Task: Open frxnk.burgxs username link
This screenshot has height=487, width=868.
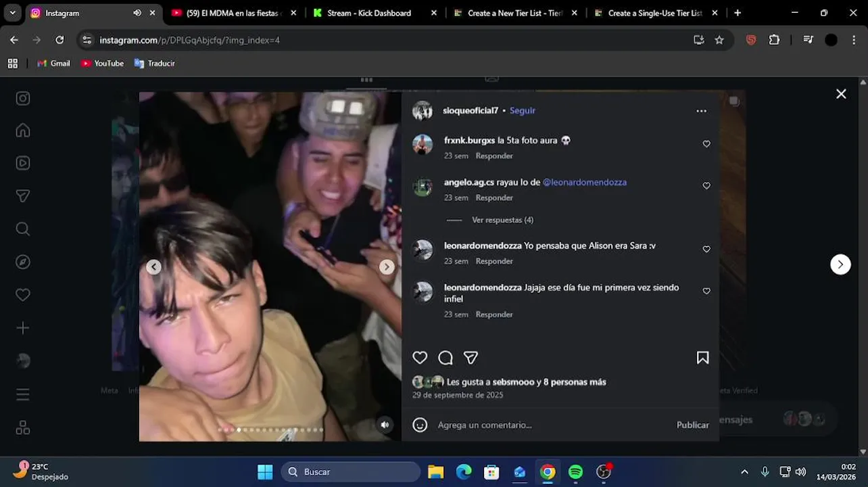Action: [x=470, y=140]
